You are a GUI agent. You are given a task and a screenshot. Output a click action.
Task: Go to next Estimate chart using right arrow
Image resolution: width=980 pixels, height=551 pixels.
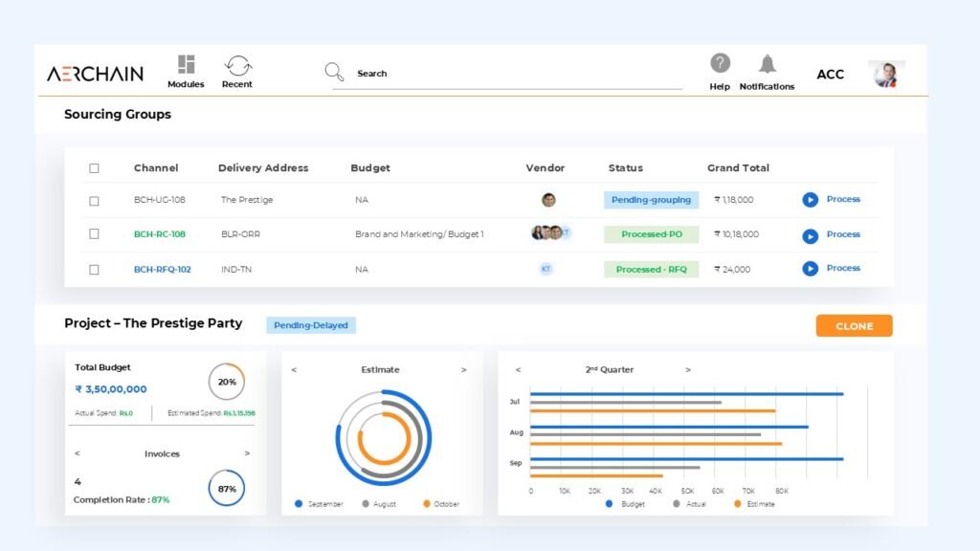(x=464, y=370)
